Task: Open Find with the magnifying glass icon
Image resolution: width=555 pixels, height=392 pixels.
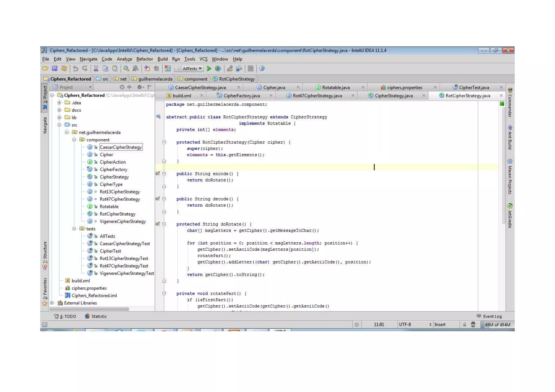Action: pyautogui.click(x=126, y=69)
